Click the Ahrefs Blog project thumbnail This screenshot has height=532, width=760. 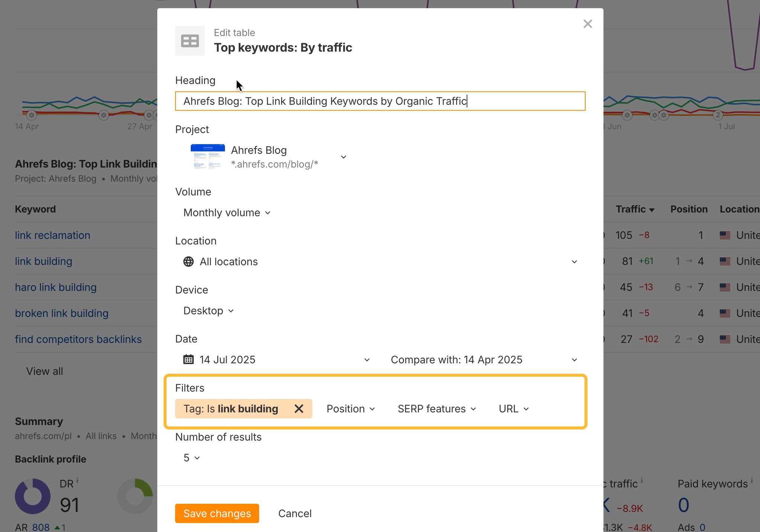coord(207,157)
